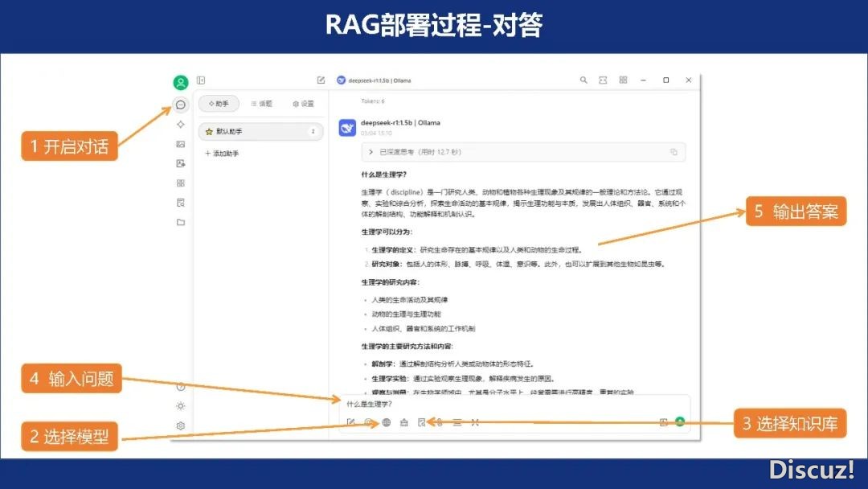Open the image painting icon in sidebar
868x489 pixels.
click(x=181, y=144)
